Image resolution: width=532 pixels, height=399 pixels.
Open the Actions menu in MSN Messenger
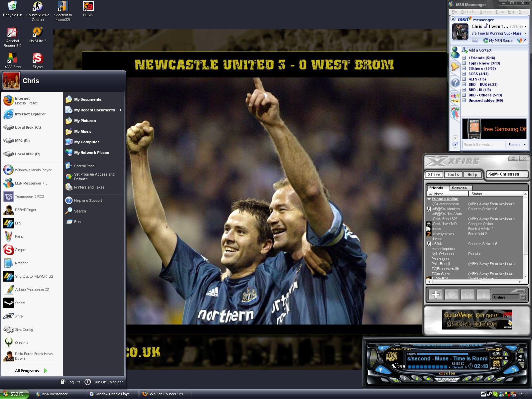pos(485,12)
